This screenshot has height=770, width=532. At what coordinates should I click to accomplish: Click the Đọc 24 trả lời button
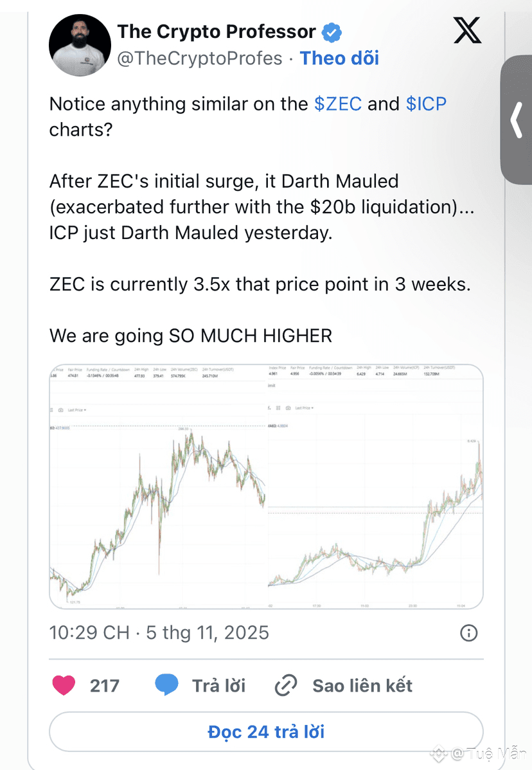266,731
